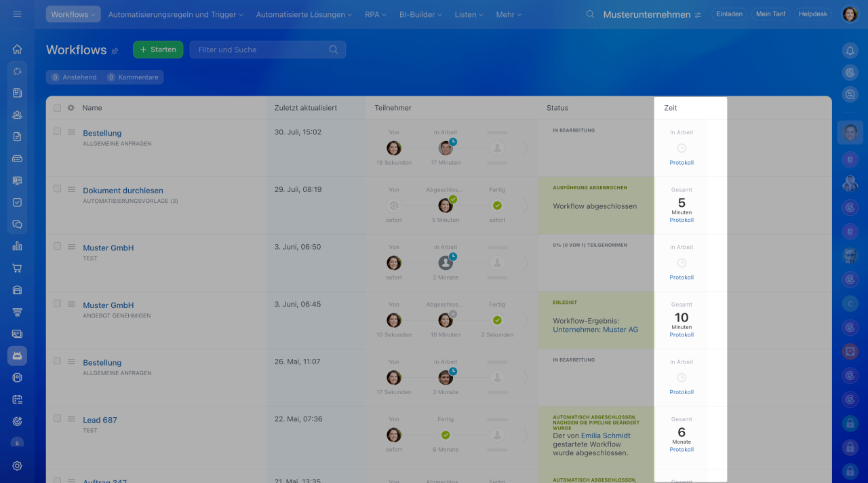
Task: Open the chat bubbles icon in sidebar
Action: click(17, 224)
